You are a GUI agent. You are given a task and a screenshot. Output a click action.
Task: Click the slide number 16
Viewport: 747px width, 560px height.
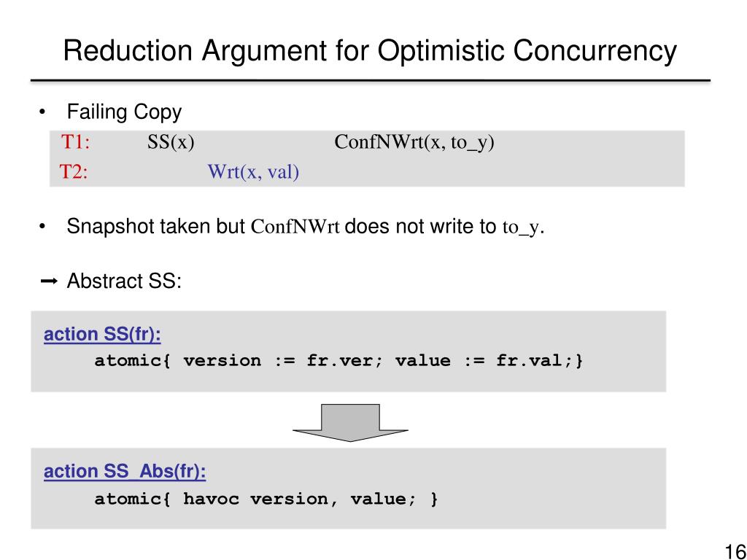733,550
